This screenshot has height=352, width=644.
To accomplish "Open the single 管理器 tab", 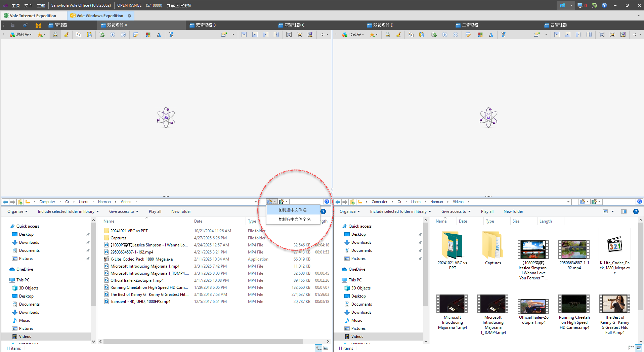I will click(58, 25).
